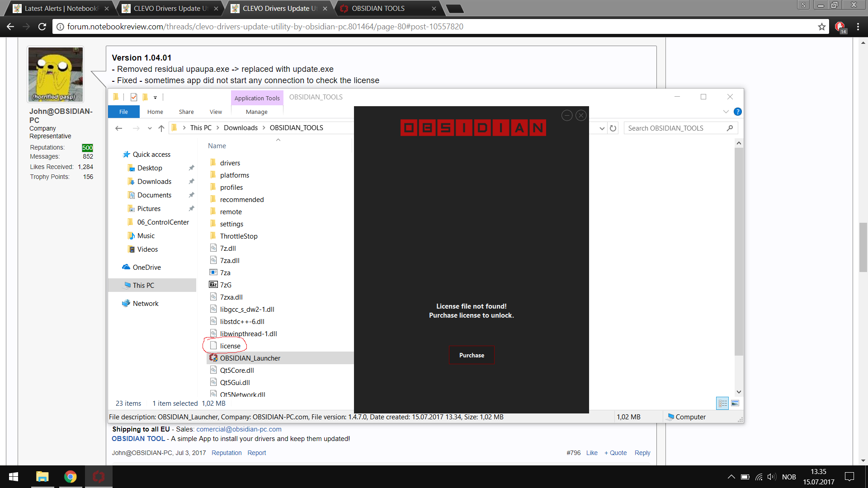Image resolution: width=868 pixels, height=488 pixels.
Task: Switch to details view layout icon
Action: [x=722, y=404]
